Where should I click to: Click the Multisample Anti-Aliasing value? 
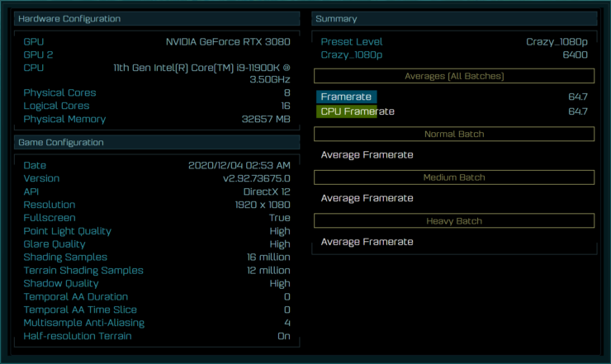pos(287,323)
